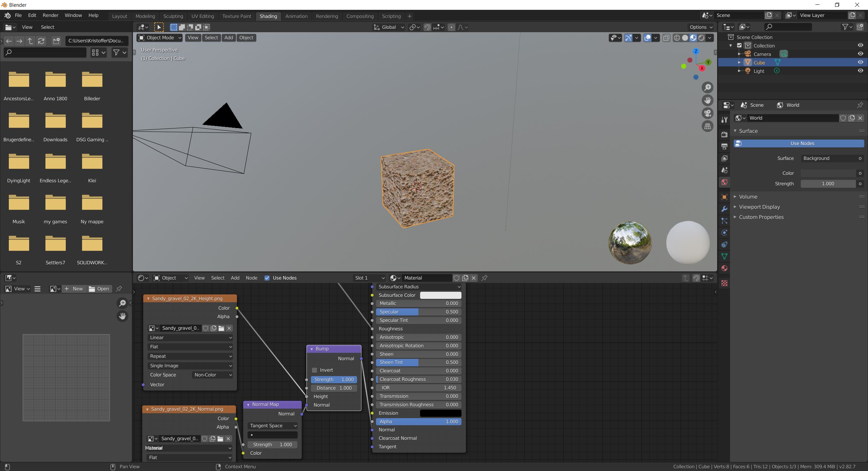Open the Active Tool properties tab

(724, 120)
